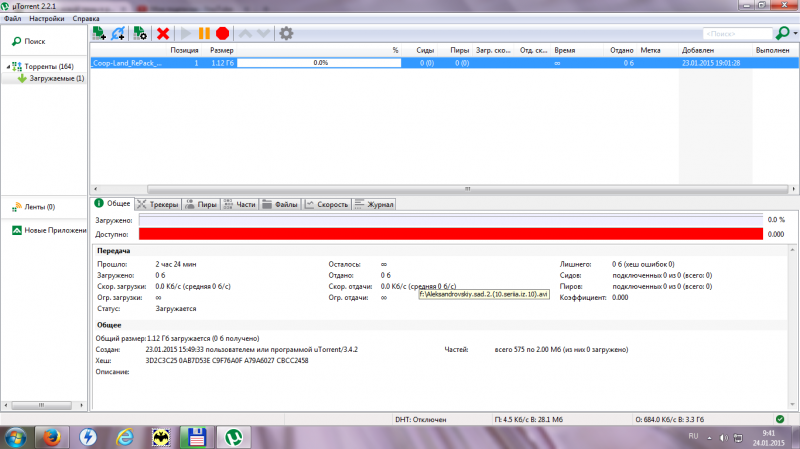Show hidden tray icons arrow
The height and width of the screenshot is (449, 800).
tap(709, 438)
